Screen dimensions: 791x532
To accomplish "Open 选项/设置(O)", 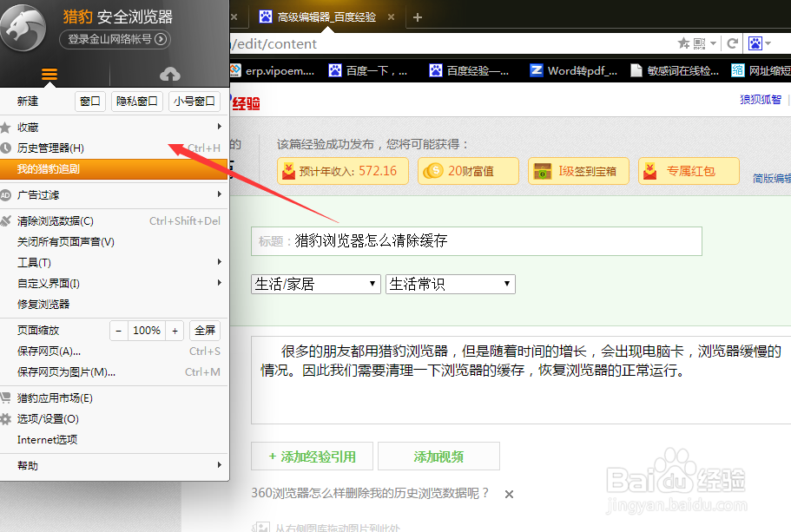I will pyautogui.click(x=114, y=418).
